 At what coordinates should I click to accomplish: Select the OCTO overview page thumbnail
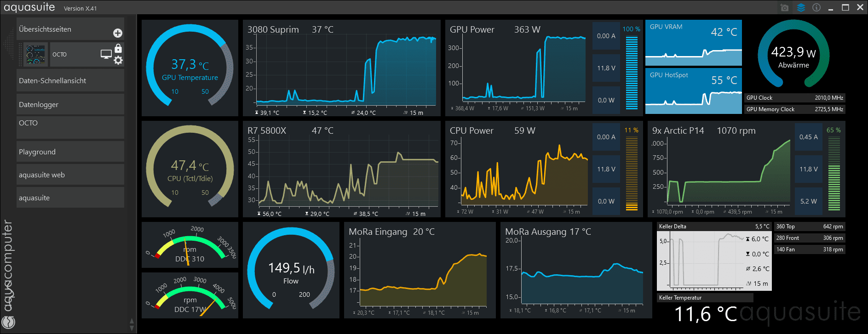click(x=36, y=55)
